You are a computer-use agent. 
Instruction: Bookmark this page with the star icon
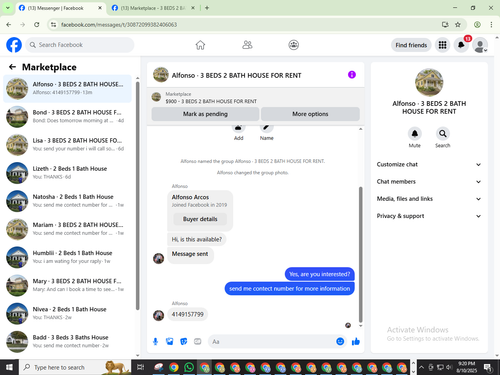point(458,24)
